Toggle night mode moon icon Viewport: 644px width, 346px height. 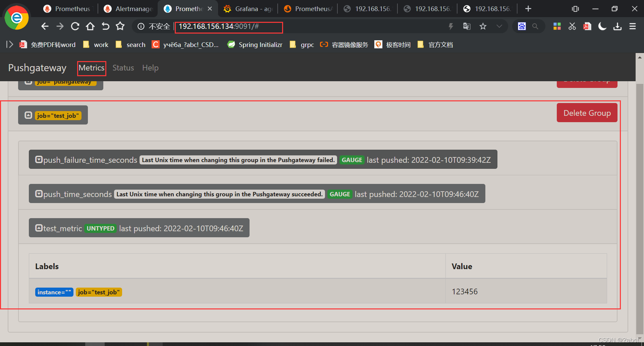coord(602,26)
